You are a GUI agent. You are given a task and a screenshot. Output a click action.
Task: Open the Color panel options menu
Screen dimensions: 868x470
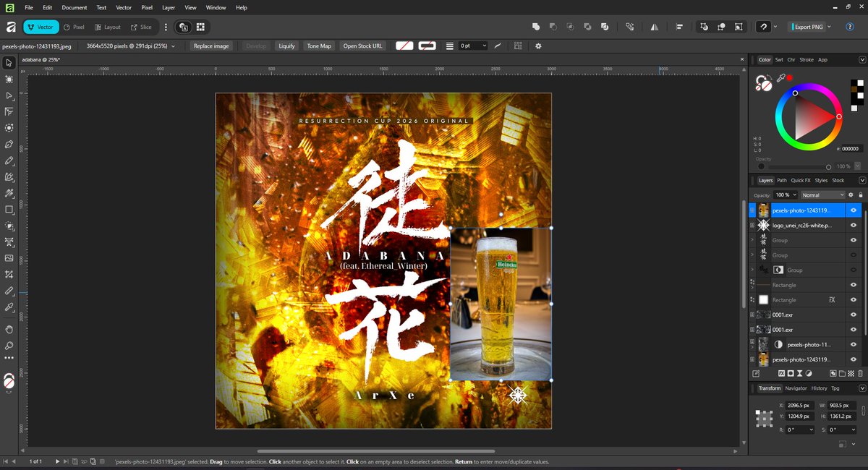point(862,59)
